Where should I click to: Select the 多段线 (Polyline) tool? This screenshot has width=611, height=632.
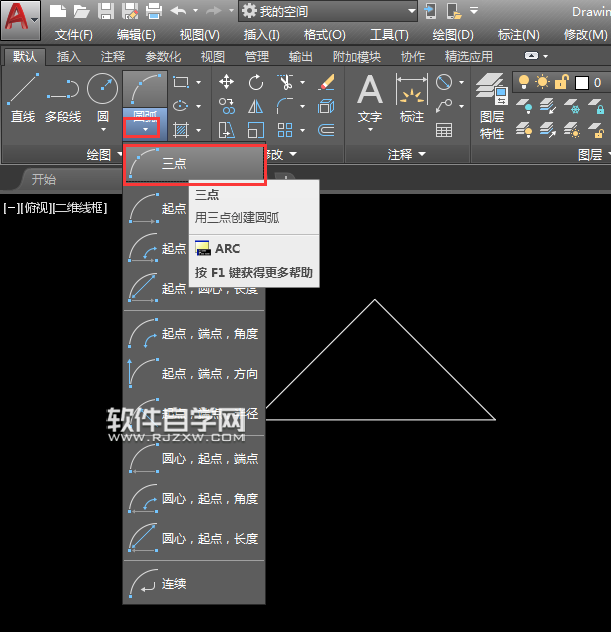(x=63, y=98)
